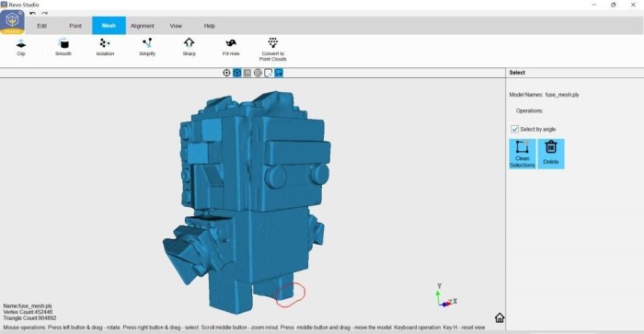Click the Delete button

click(x=551, y=154)
